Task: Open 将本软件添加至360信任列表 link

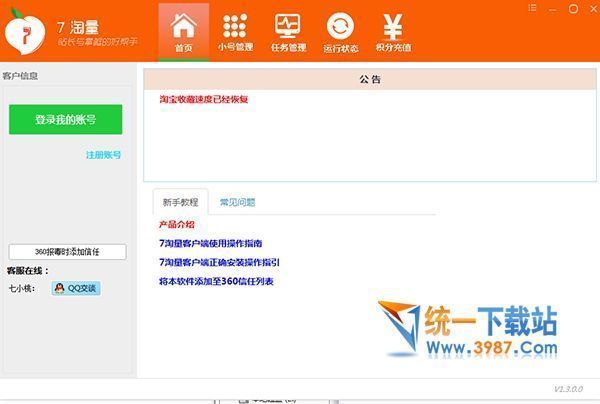Action: pos(216,281)
